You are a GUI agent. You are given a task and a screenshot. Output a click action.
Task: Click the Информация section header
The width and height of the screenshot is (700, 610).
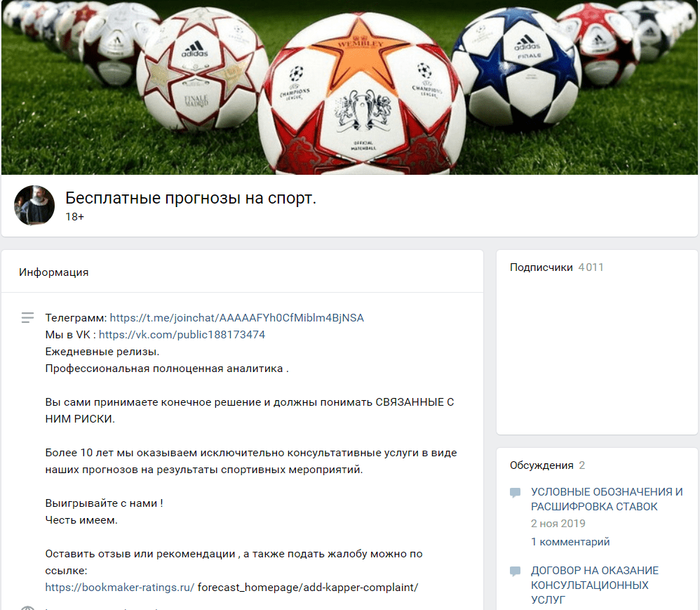point(53,272)
